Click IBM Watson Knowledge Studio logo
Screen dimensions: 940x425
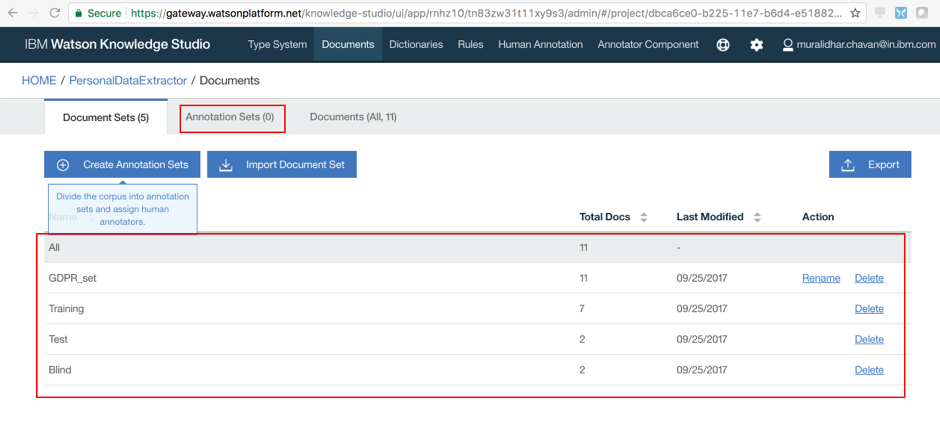pos(118,44)
